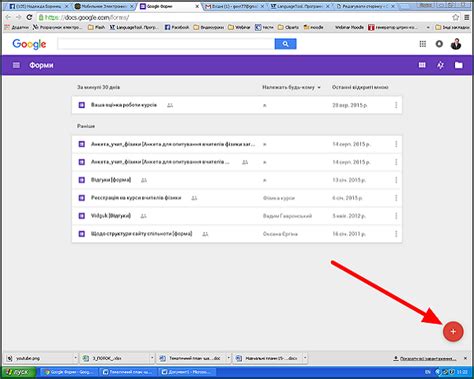Open more options for 'Ваша оцінка роботи курсів'
The image size is (474, 379).
pos(396,105)
